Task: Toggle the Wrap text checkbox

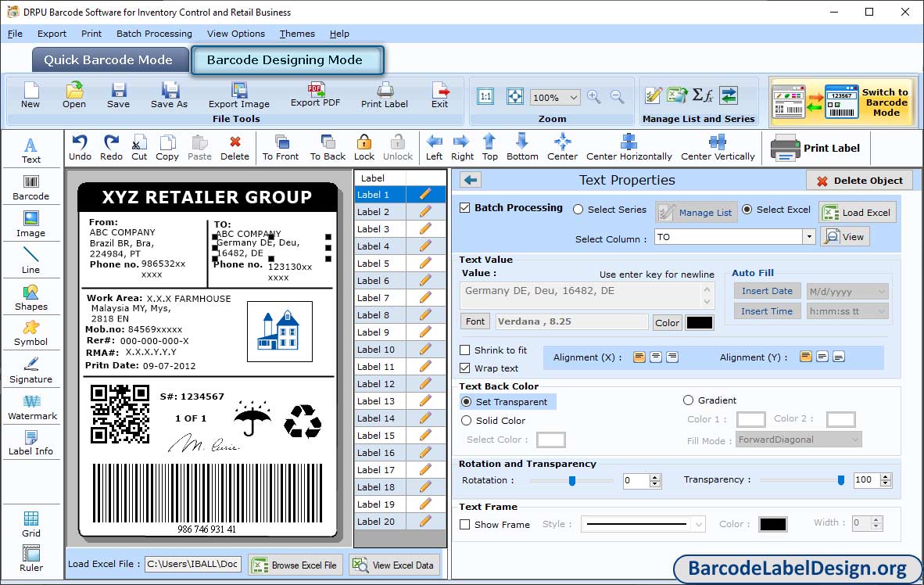Action: pyautogui.click(x=465, y=368)
